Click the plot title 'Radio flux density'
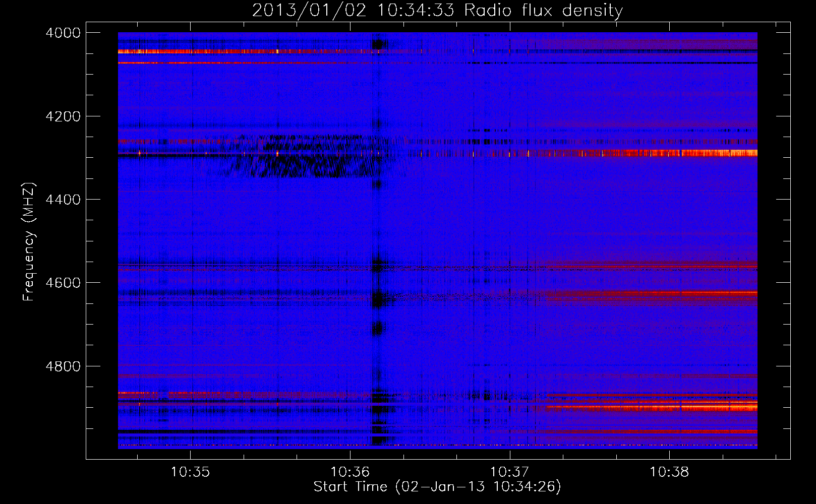The width and height of the screenshot is (816, 504). 543,11
